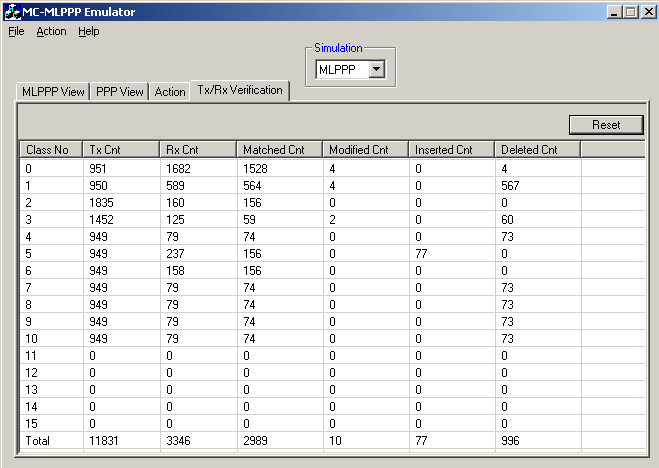Select total Rx Cnt value 3346
This screenshot has width=659, height=468.
178,441
